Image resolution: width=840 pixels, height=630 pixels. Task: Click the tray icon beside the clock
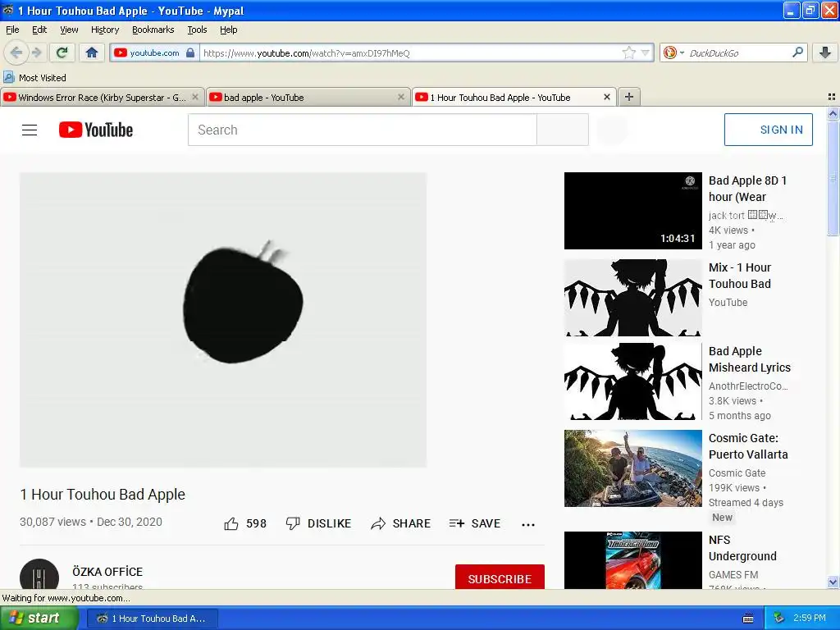coord(779,619)
